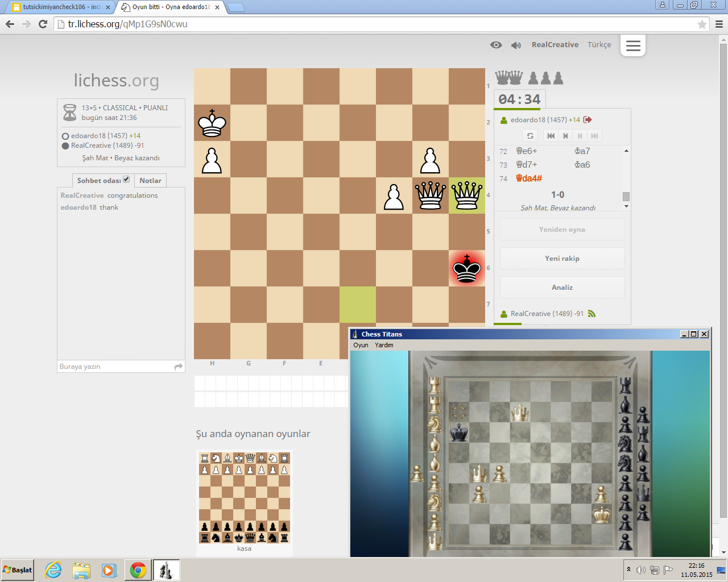This screenshot has width=728, height=582.
Task: Open Windows Explorer folder in taskbar
Action: click(x=81, y=570)
